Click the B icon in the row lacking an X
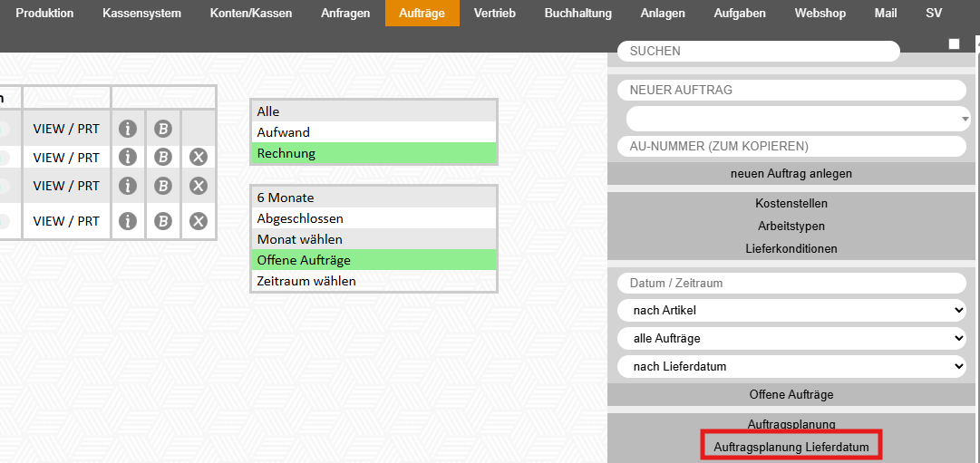 (163, 129)
